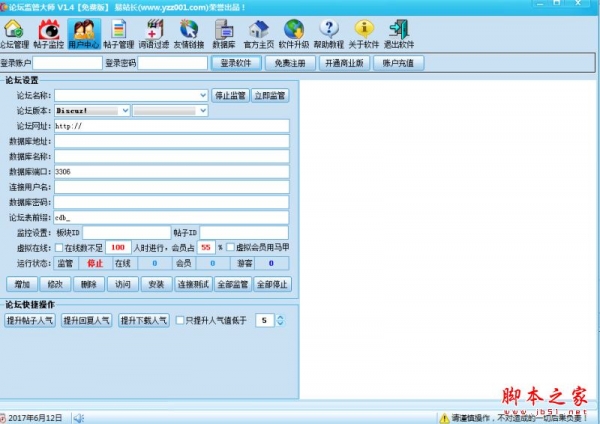Enable 在线数不足 checkbox
The image size is (600, 424).
click(59, 248)
